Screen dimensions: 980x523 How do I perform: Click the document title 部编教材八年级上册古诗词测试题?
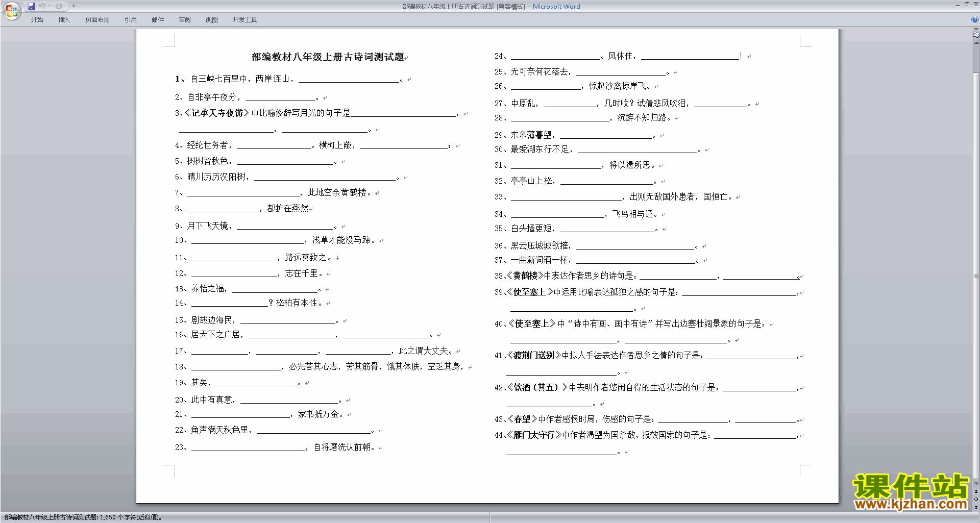(x=328, y=57)
